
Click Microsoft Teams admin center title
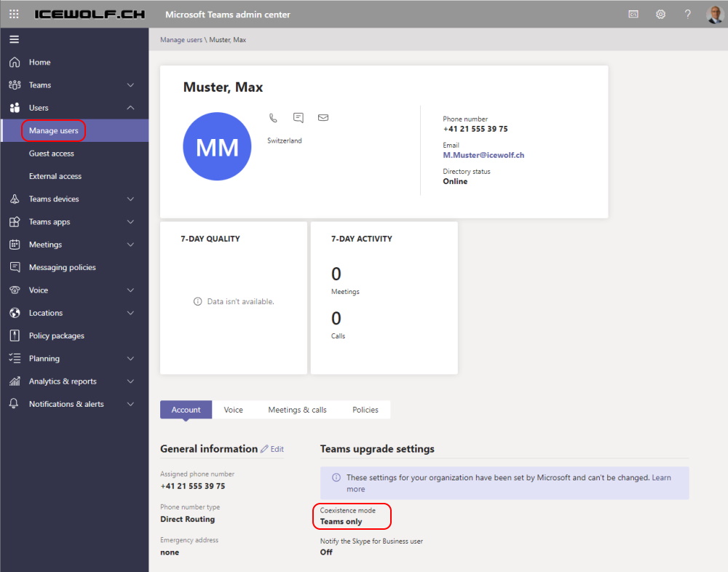[227, 15]
